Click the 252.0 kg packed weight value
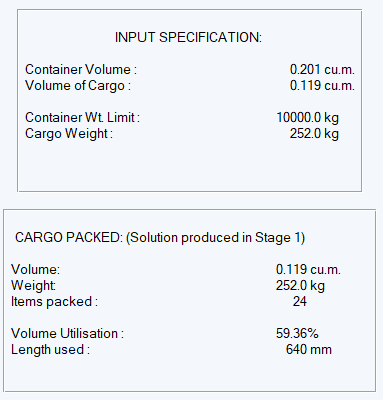Image resolution: width=383 pixels, height=400 pixels. point(300,286)
